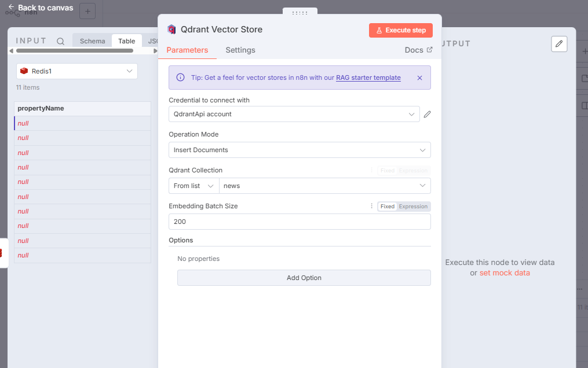This screenshot has width=588, height=368.
Task: Grab the panel drag handle dots
Action: click(300, 13)
